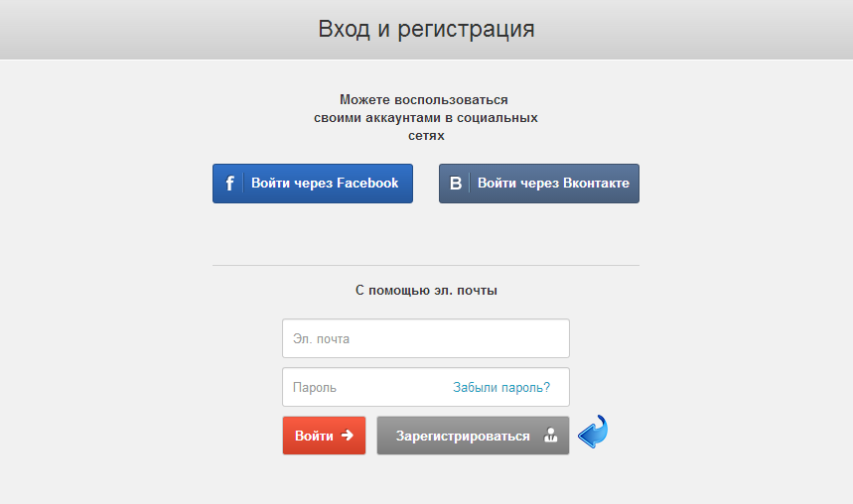Log in with the Войти через Facebook button
Viewport: 853px width, 504px height.
coord(313,184)
